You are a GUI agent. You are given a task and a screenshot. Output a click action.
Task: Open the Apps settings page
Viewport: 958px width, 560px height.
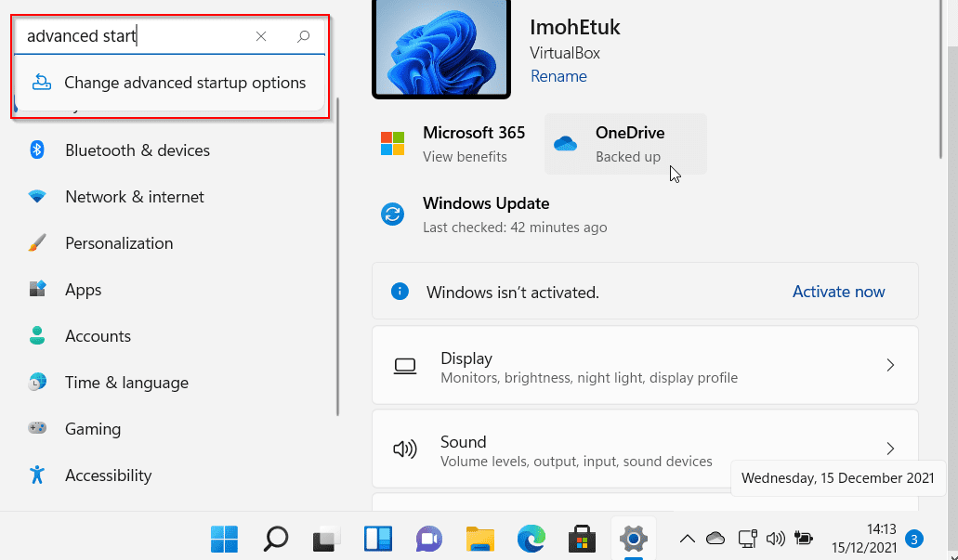(x=83, y=290)
